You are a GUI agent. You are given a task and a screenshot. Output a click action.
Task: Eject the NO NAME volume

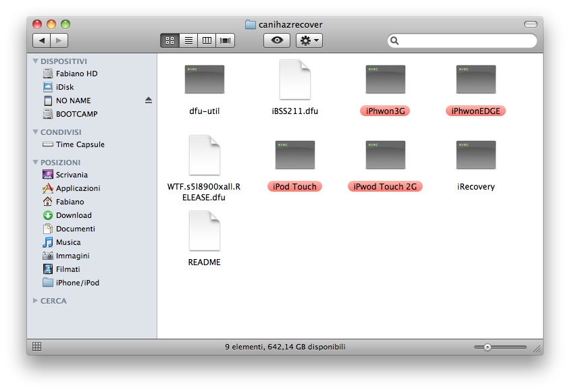(149, 101)
